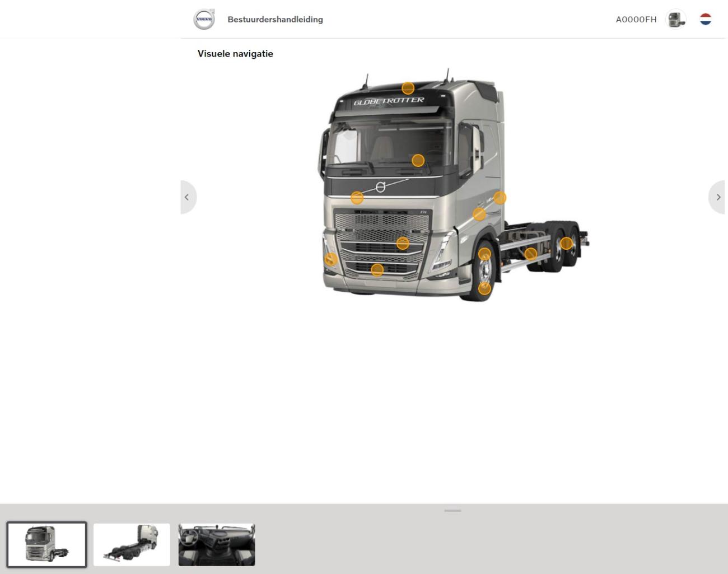Choose the rear chassis view thumbnail
Screen dimensions: 728x574
click(132, 545)
